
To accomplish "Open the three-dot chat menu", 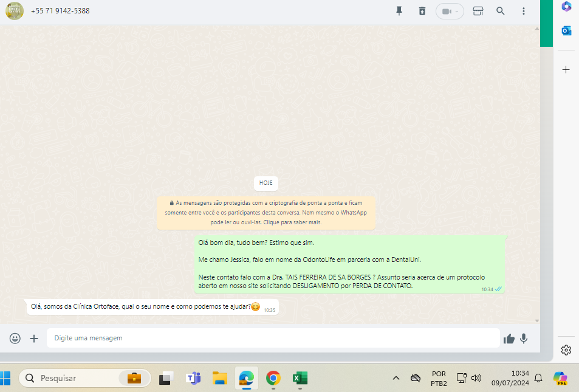I will click(x=523, y=11).
